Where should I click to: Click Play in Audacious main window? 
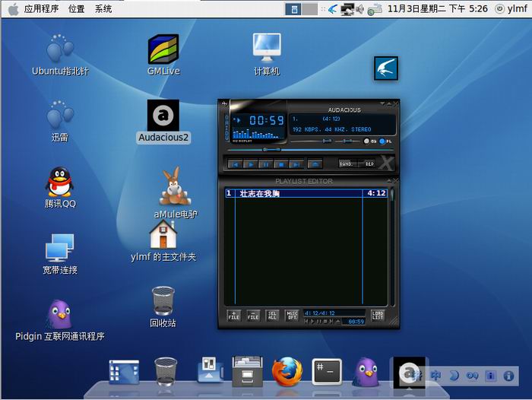(250, 164)
